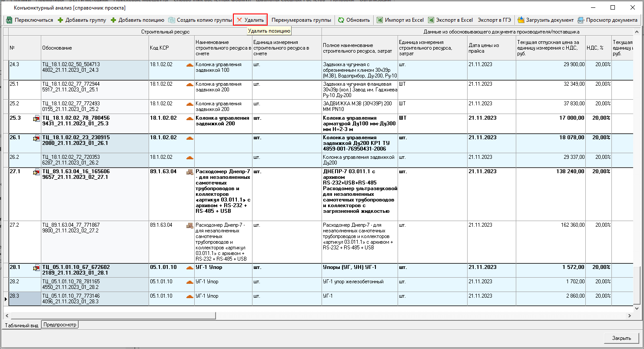The image size is (644, 349).
Task: Click the Переключиться toolbar icon
Action: (10, 20)
